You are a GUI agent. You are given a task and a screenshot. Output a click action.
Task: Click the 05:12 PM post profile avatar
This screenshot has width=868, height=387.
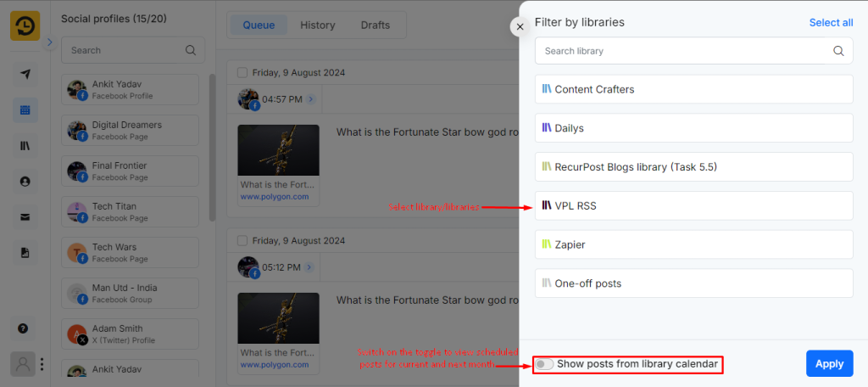click(248, 267)
